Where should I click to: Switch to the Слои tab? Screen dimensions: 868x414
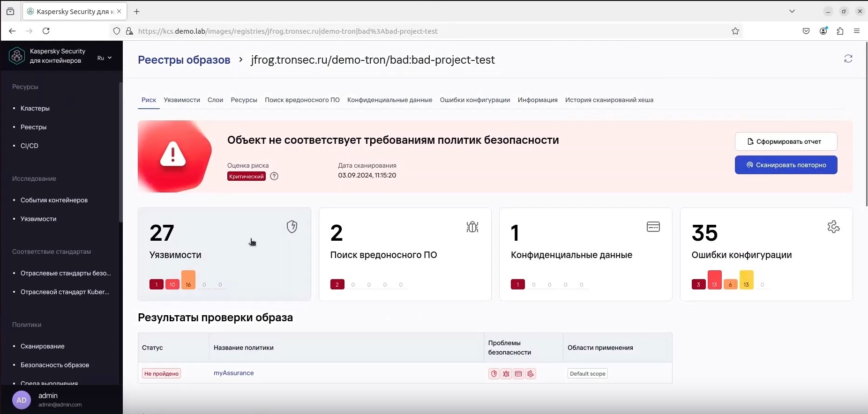pos(215,100)
